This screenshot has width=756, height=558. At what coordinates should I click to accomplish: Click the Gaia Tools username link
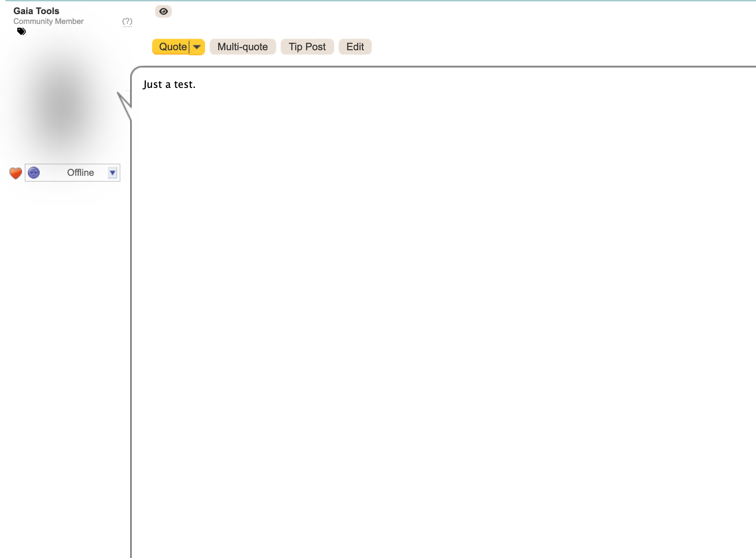pyautogui.click(x=36, y=11)
